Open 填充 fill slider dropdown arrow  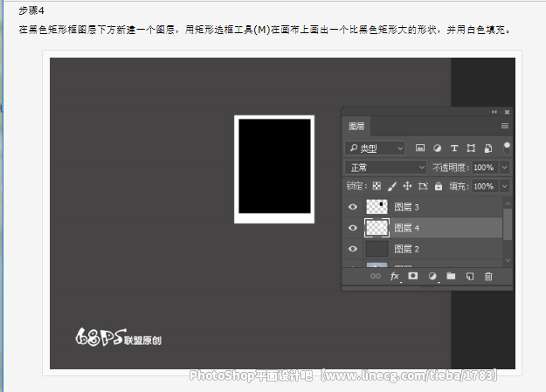(505, 186)
